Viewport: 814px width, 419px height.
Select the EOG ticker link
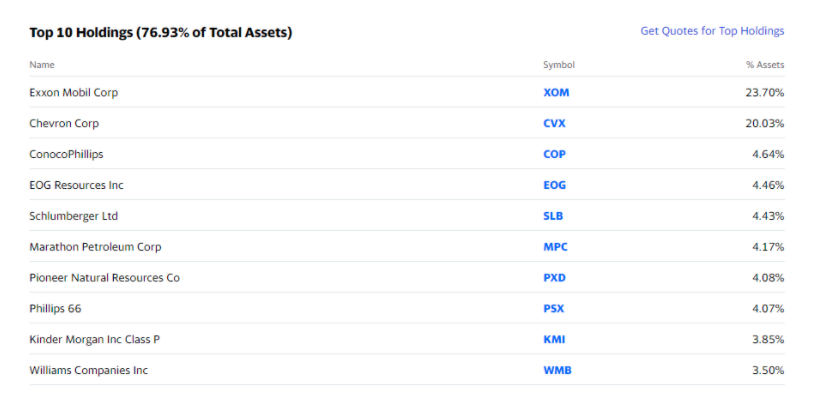pyautogui.click(x=554, y=185)
